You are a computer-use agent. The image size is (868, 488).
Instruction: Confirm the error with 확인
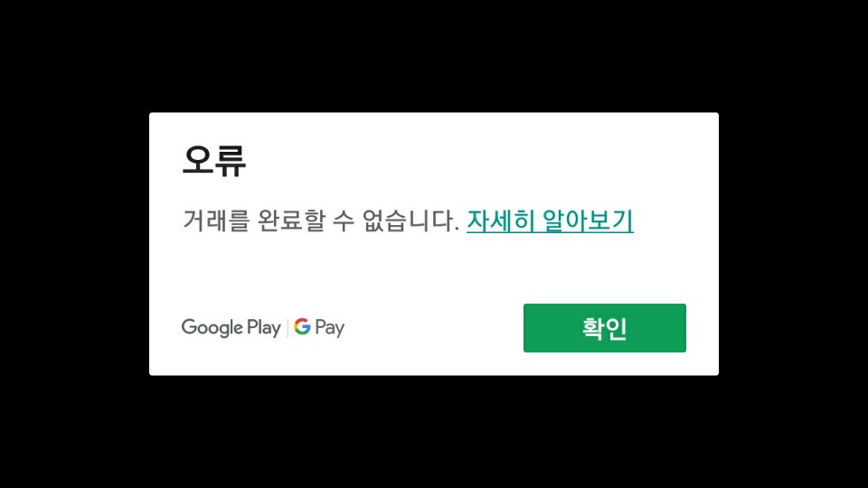click(605, 327)
